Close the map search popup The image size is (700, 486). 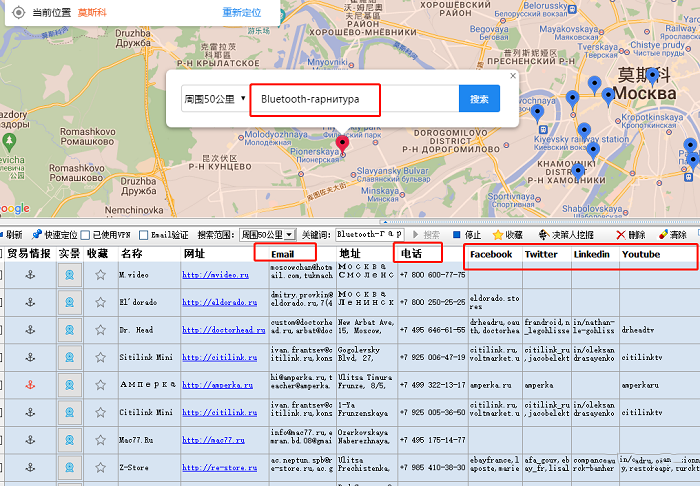(x=513, y=75)
